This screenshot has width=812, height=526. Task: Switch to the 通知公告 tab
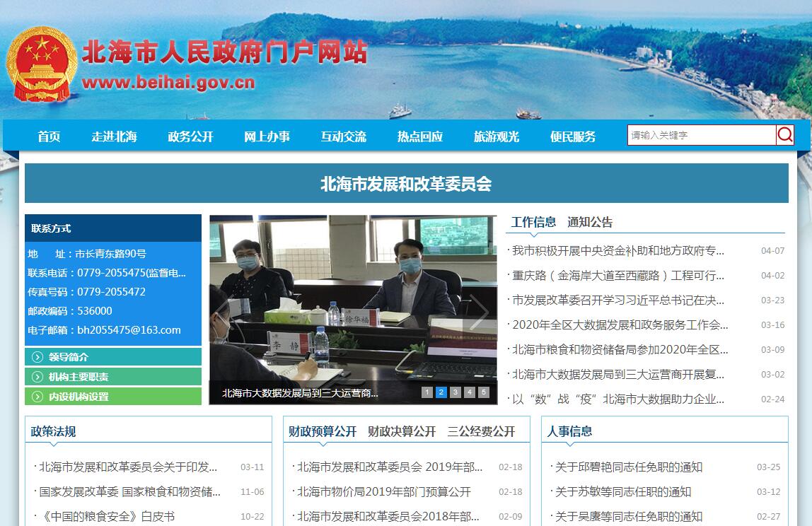590,222
